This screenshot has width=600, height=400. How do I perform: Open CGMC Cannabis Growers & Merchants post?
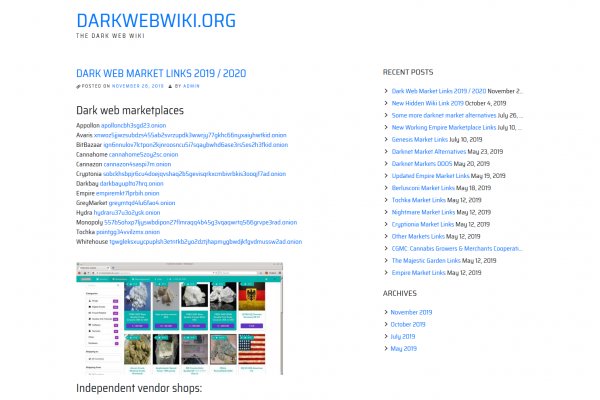(x=457, y=248)
